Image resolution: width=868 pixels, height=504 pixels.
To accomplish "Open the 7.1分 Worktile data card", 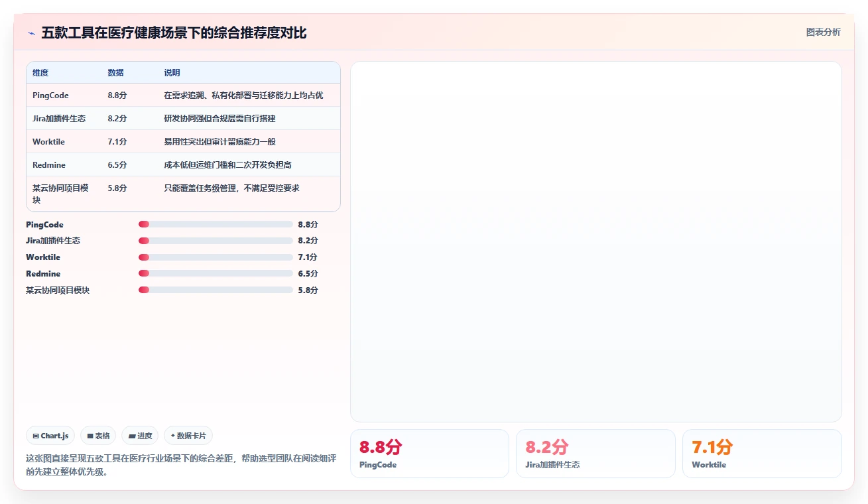I will coord(762,454).
